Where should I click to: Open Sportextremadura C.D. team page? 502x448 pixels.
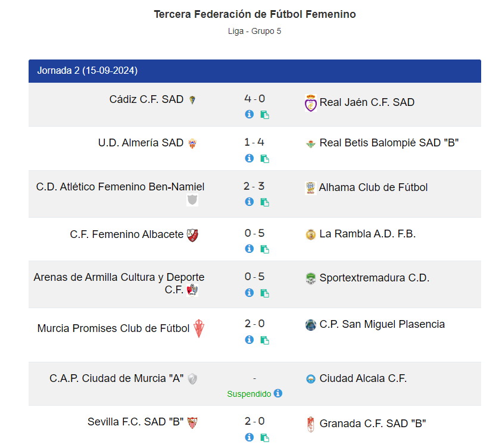click(x=374, y=278)
